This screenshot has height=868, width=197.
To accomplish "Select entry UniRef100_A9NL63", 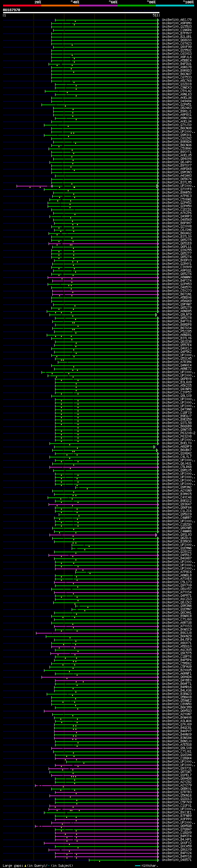I will (x=177, y=94).
